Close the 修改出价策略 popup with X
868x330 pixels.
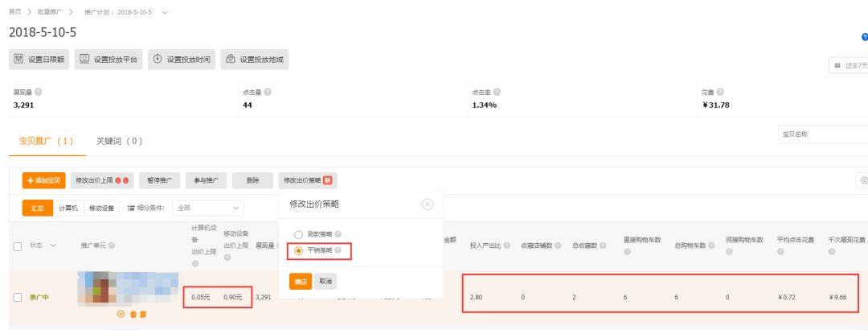point(428,204)
